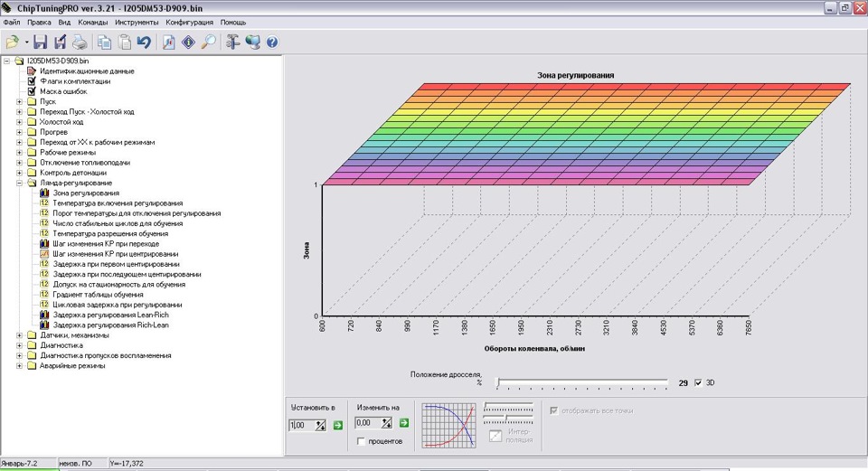Screen dimensions: 868x471
Task: Expand the Отключение топливоподачи folder
Action: point(19,163)
